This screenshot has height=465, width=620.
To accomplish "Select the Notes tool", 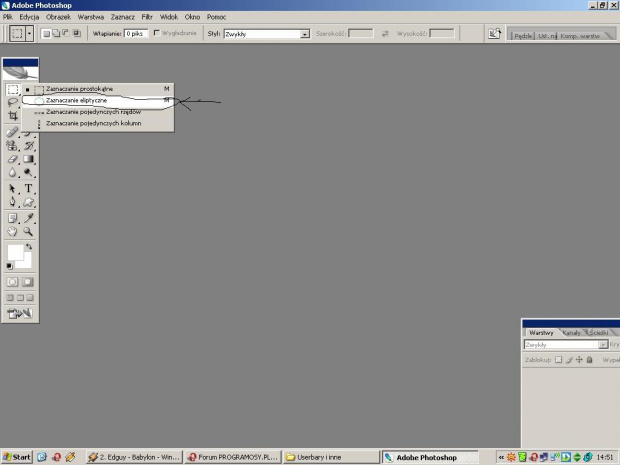I will [12, 218].
